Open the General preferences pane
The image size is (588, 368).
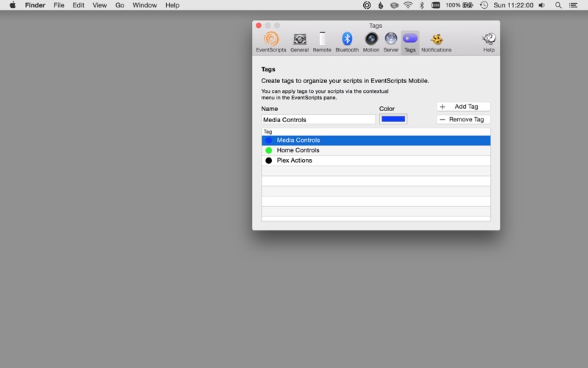click(299, 42)
